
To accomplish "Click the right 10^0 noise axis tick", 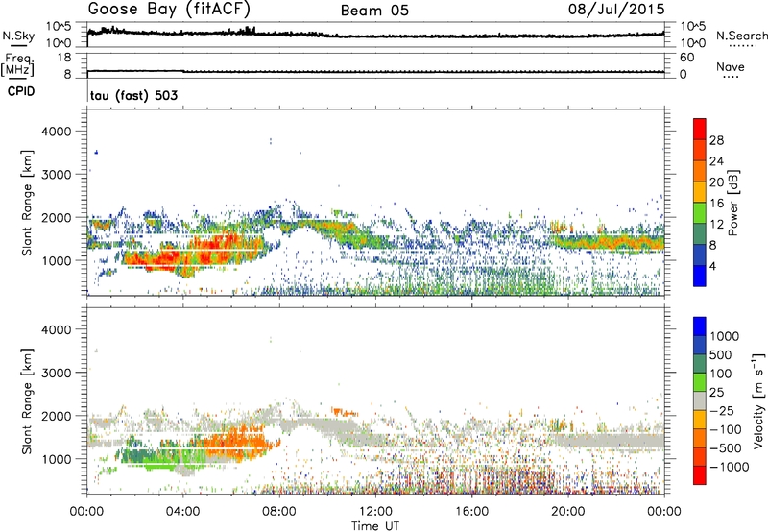I will coord(693,43).
